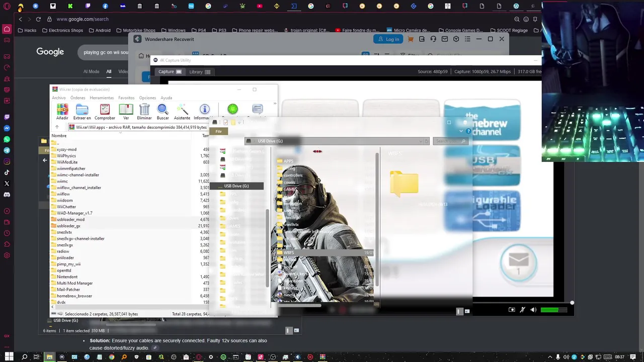644x362 pixels.
Task: Select USB Drive (G:) in Explorer navigation pane
Action: [236, 186]
